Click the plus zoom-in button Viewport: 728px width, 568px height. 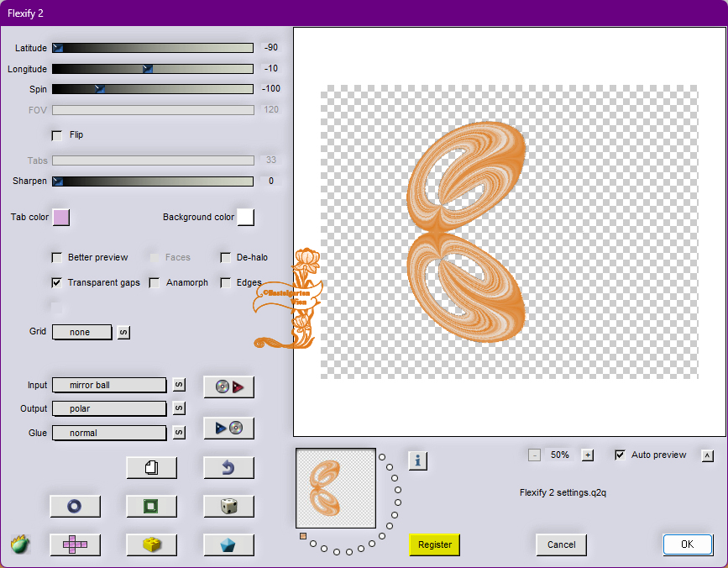click(588, 455)
